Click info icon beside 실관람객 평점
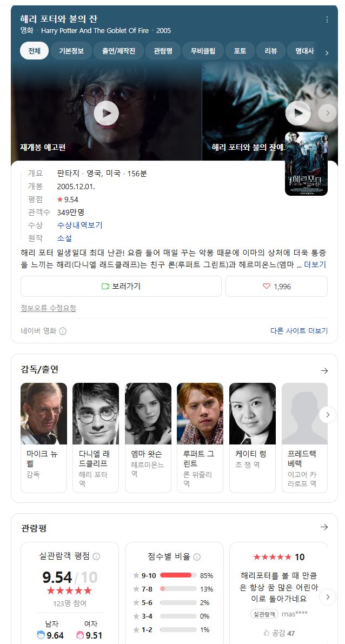The height and width of the screenshot is (644, 345). (96, 556)
